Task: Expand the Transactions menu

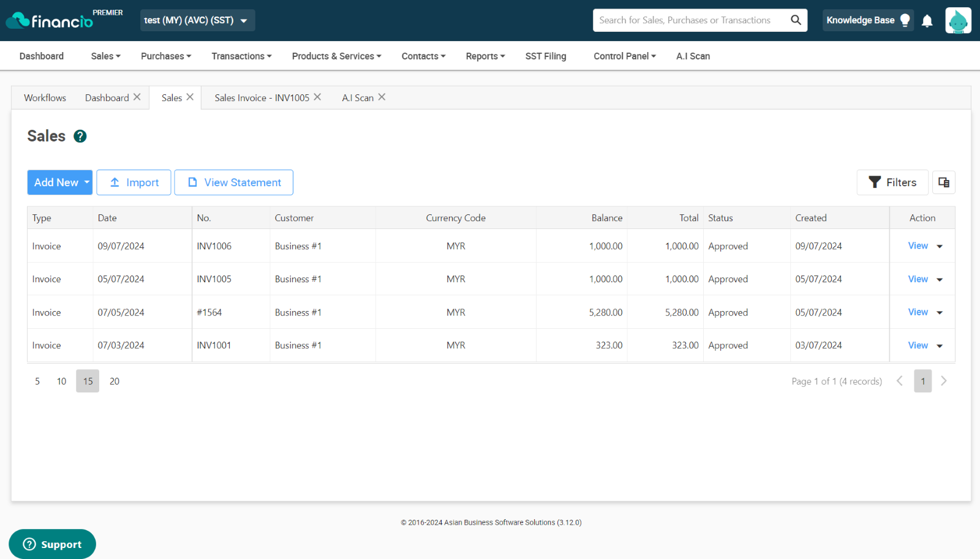Action: point(241,56)
